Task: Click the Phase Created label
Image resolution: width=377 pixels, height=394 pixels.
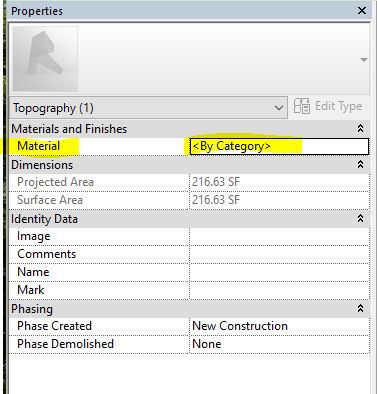Action: click(54, 326)
